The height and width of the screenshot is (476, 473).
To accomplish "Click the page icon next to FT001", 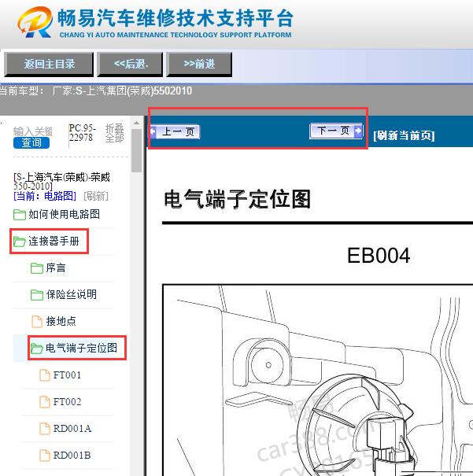I will pos(45,375).
